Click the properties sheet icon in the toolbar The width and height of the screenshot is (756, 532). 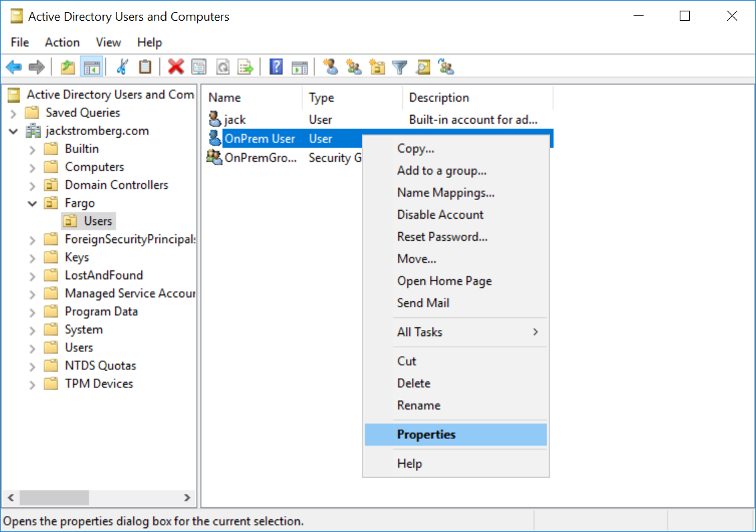click(x=199, y=66)
